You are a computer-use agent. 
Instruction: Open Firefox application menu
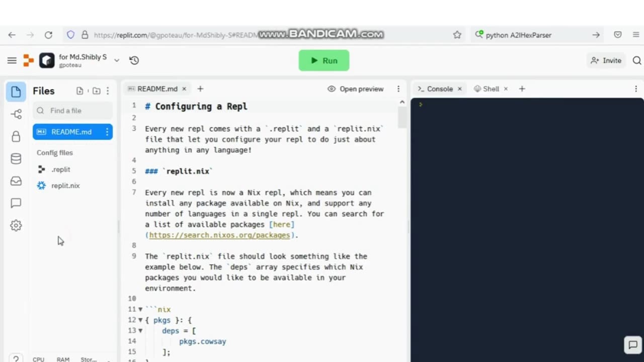click(x=636, y=35)
